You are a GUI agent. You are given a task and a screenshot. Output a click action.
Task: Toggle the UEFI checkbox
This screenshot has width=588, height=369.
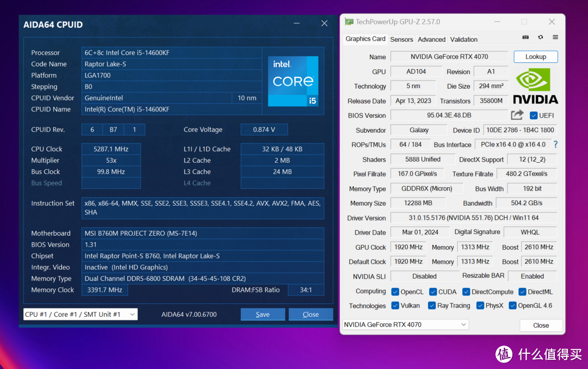(x=533, y=115)
